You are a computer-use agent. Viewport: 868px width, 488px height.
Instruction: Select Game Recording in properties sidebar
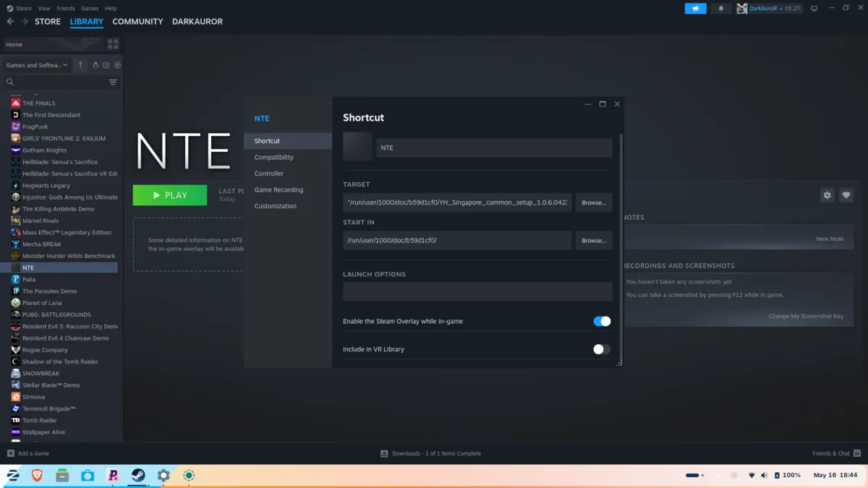click(288, 189)
